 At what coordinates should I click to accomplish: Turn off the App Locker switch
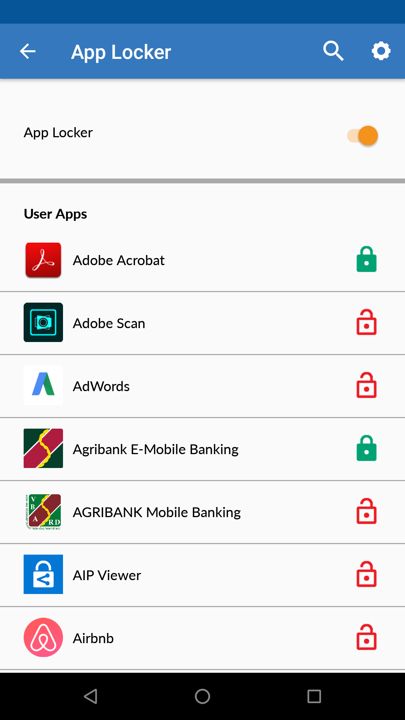tap(363, 135)
